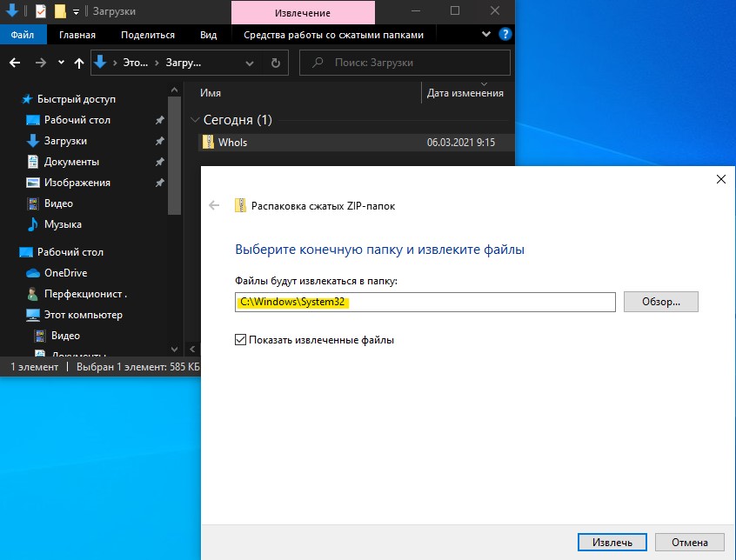Click the Музыка note icon
The width and height of the screenshot is (736, 560).
32,224
